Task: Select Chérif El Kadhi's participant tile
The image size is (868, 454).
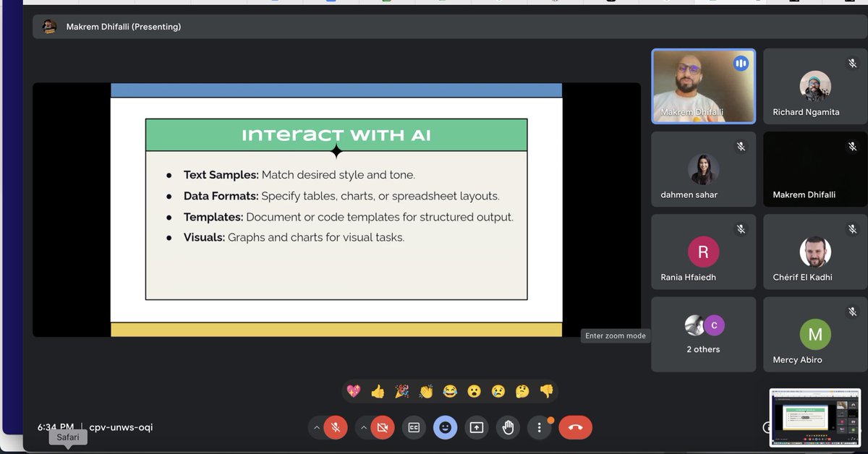Action: pyautogui.click(x=815, y=252)
